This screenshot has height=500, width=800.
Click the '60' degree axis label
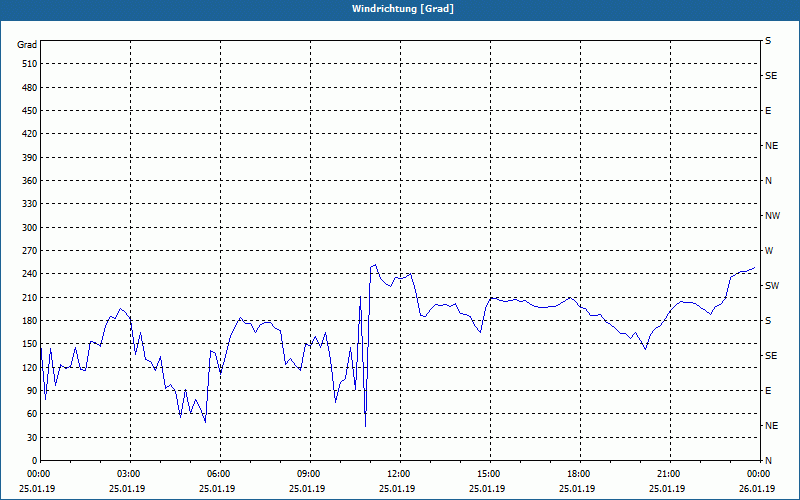point(32,414)
